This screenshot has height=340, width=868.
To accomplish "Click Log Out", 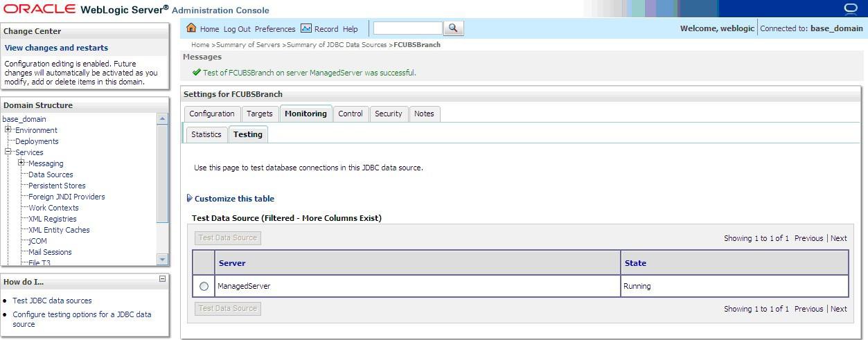I will 237,29.
